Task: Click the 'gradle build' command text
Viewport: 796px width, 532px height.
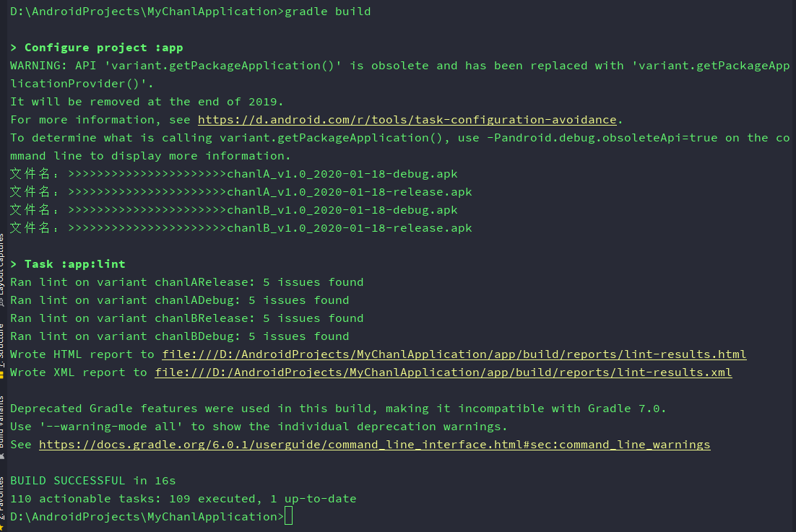Action: point(327,11)
